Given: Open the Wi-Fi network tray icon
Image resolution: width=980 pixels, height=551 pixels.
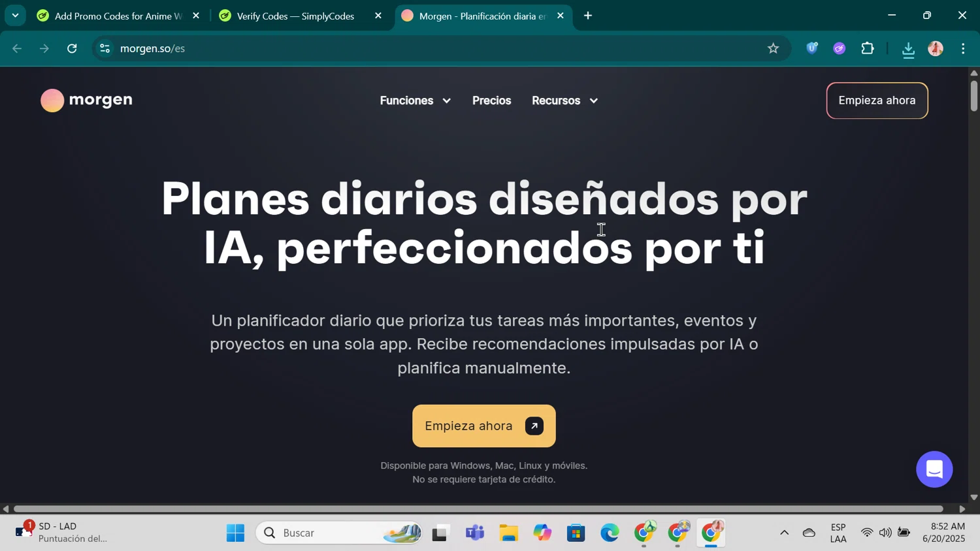Looking at the screenshot, I should tap(867, 533).
